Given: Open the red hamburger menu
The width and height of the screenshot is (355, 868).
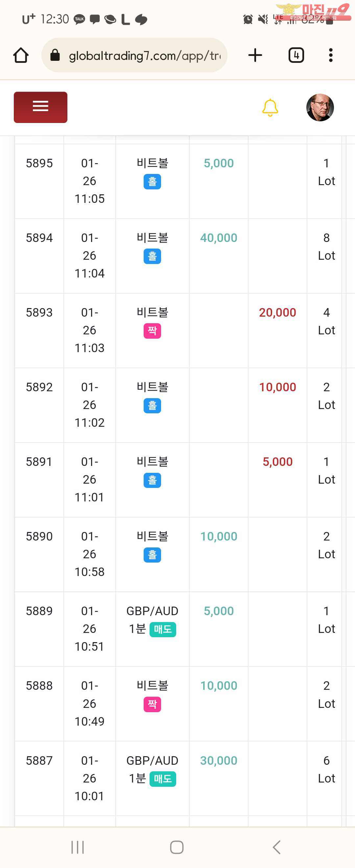Looking at the screenshot, I should [x=40, y=107].
